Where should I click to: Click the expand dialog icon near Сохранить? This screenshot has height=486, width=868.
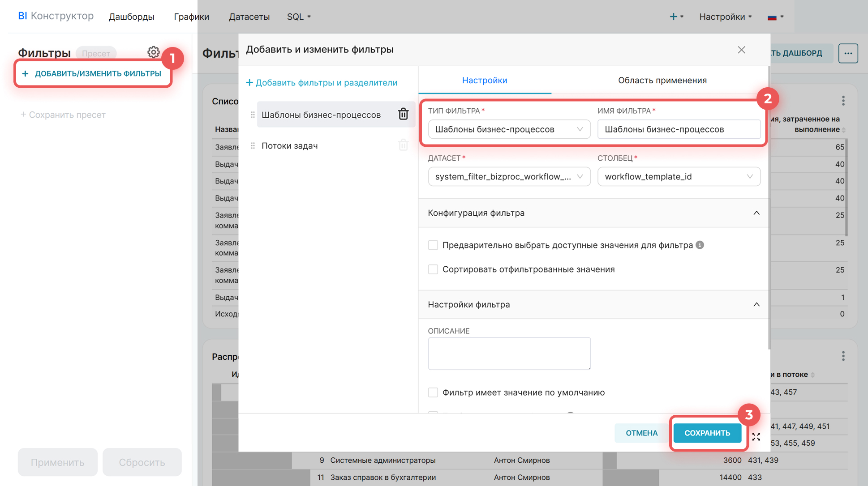tap(756, 437)
